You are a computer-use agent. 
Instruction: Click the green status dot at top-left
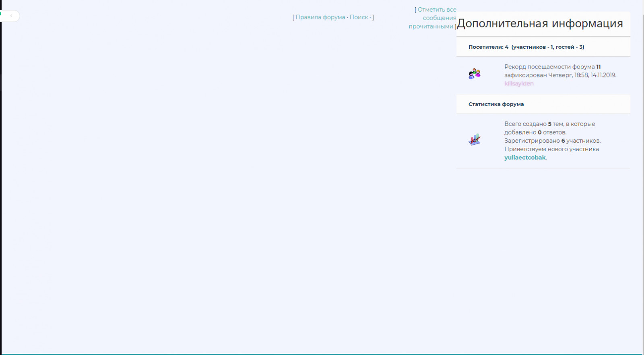[x=0, y=13]
